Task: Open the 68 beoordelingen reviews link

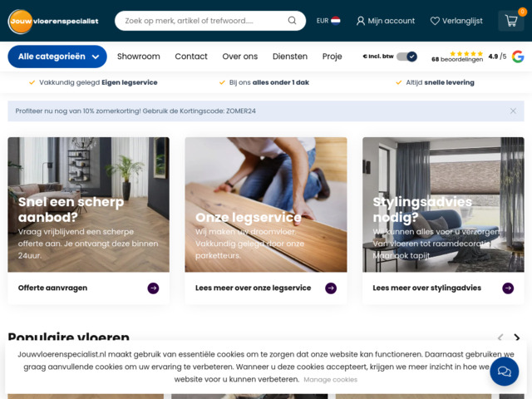Action: click(x=457, y=59)
